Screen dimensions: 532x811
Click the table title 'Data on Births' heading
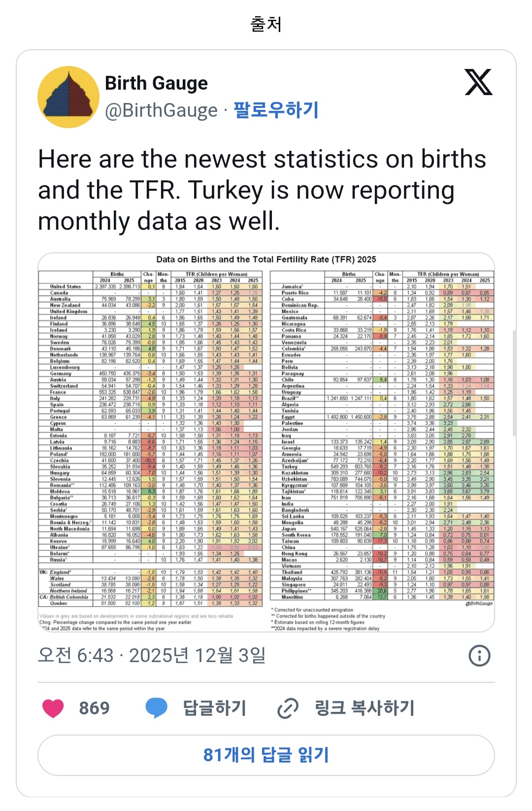tap(266, 259)
